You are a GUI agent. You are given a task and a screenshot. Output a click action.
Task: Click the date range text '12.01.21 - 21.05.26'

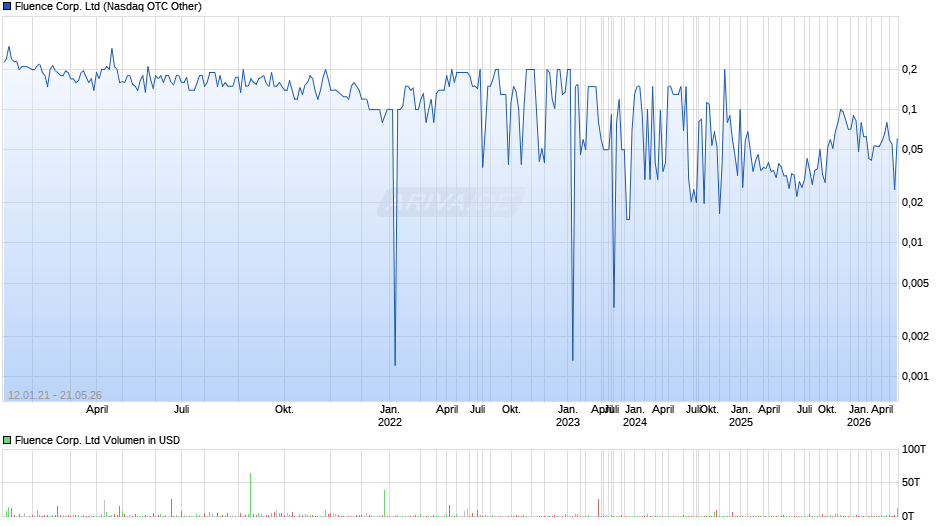click(x=55, y=395)
